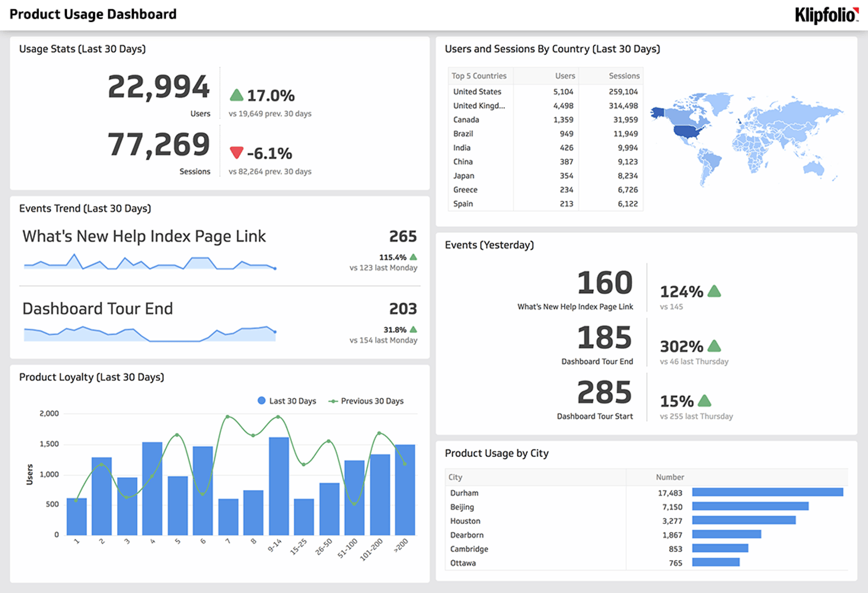Click the green up arrow beside 302%
This screenshot has height=593, width=868.
coord(714,346)
